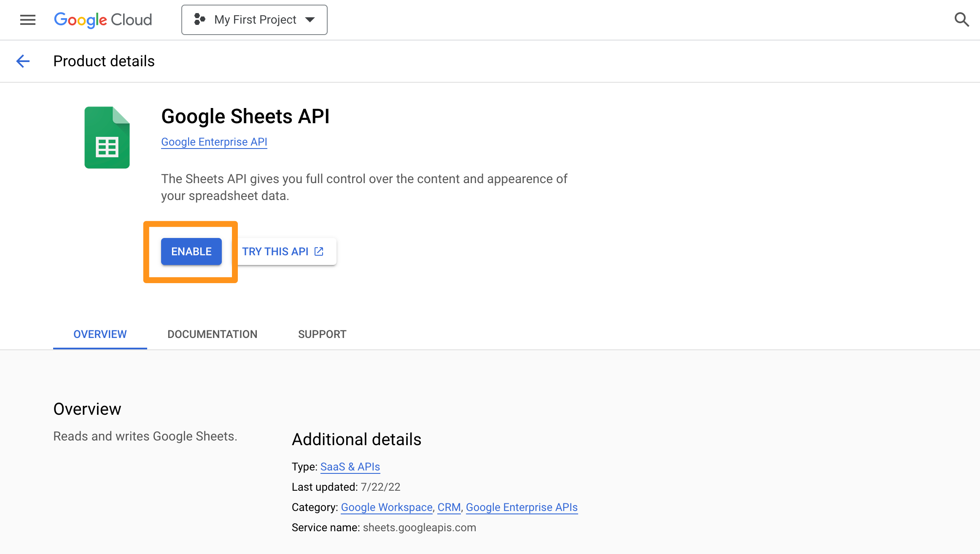Image resolution: width=980 pixels, height=554 pixels.
Task: Click the Google Sheets API heading
Action: point(245,116)
